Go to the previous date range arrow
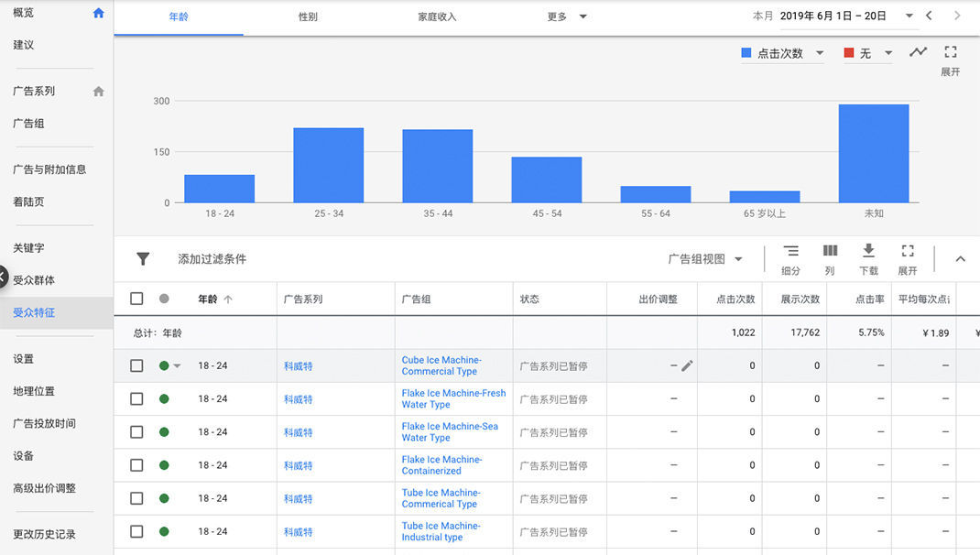 (x=930, y=16)
